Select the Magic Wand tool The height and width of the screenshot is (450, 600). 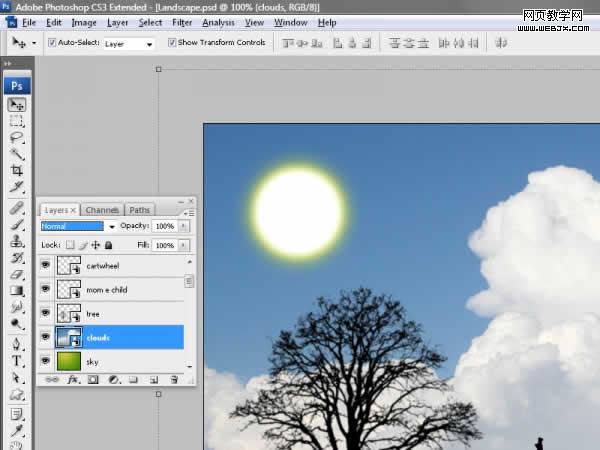click(17, 154)
